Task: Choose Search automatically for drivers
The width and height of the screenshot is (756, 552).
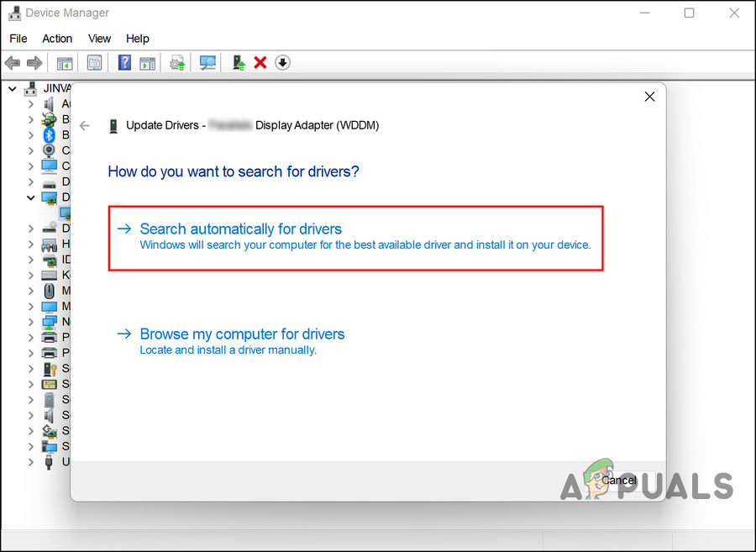Action: click(x=356, y=238)
